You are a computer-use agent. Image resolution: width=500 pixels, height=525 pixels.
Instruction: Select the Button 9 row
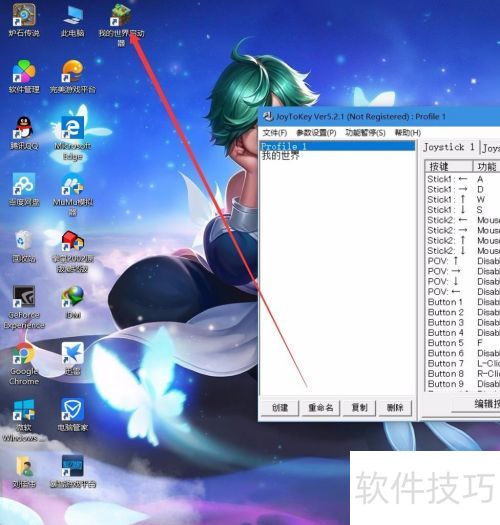click(463, 384)
